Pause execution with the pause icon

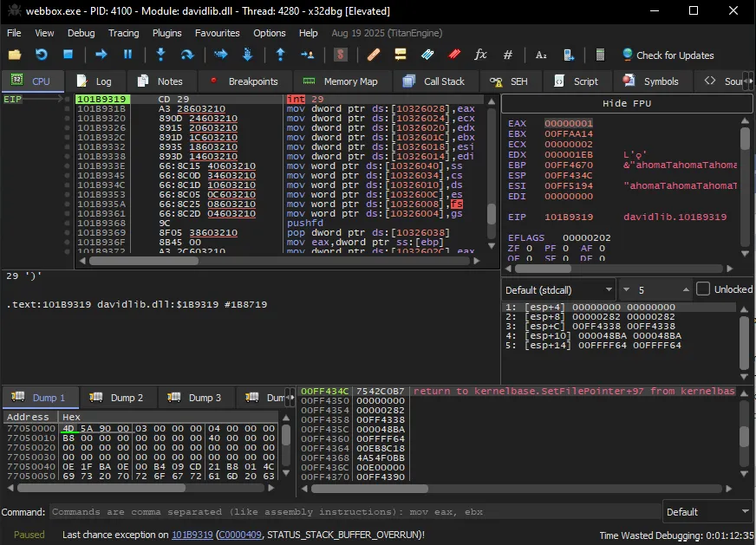click(x=127, y=55)
